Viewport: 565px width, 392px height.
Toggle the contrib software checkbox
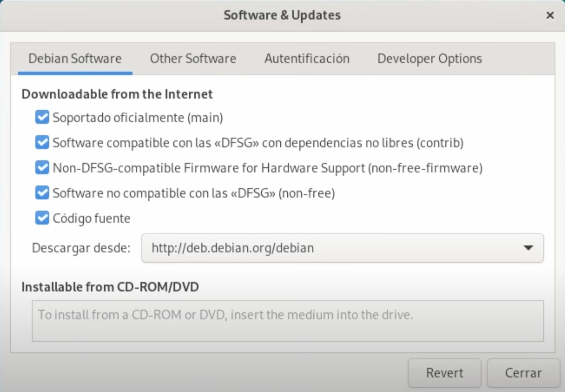(42, 142)
